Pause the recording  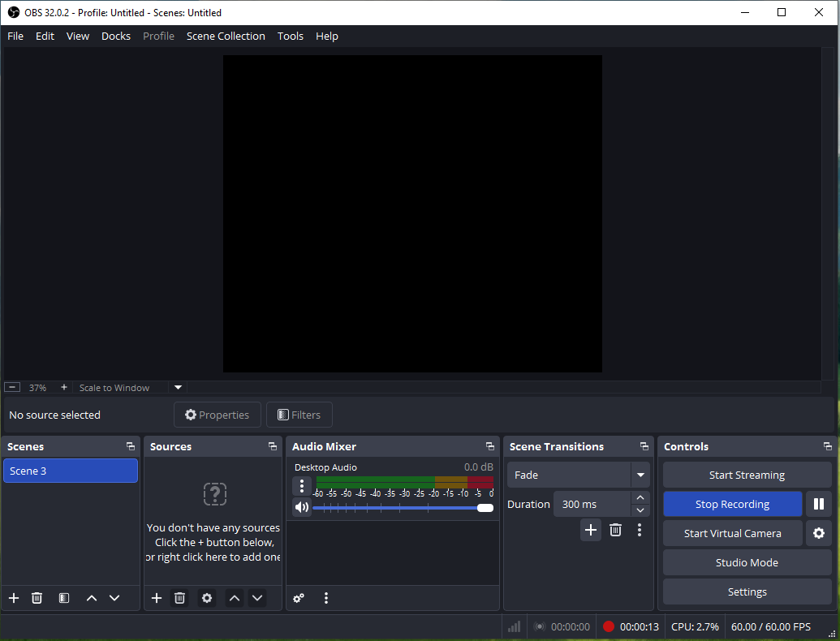(819, 504)
